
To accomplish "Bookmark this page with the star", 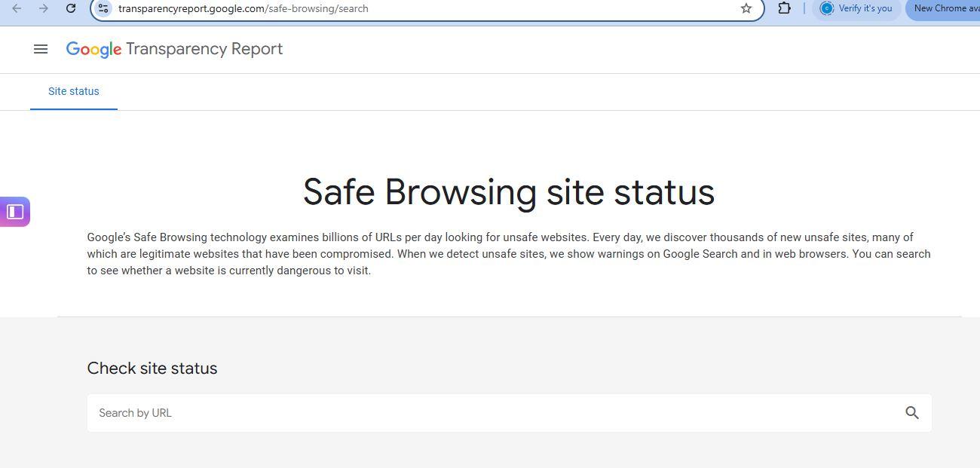I will click(746, 8).
